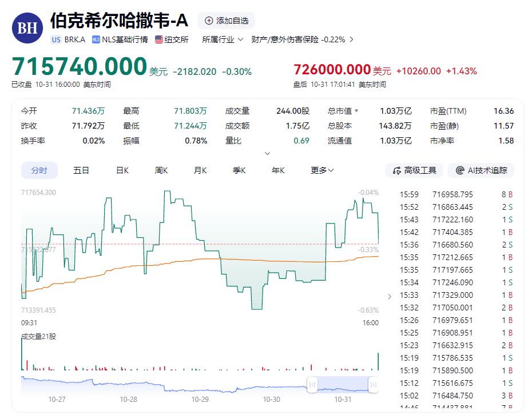Screen dimensions: 532x419
Task: Switch to the 周K chart tab
Action: tap(161, 170)
